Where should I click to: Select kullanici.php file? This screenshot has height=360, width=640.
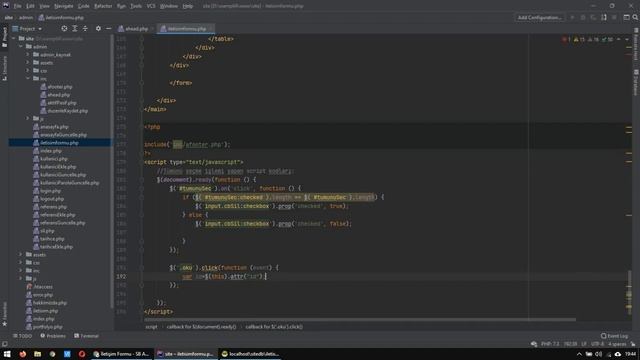coord(50,159)
